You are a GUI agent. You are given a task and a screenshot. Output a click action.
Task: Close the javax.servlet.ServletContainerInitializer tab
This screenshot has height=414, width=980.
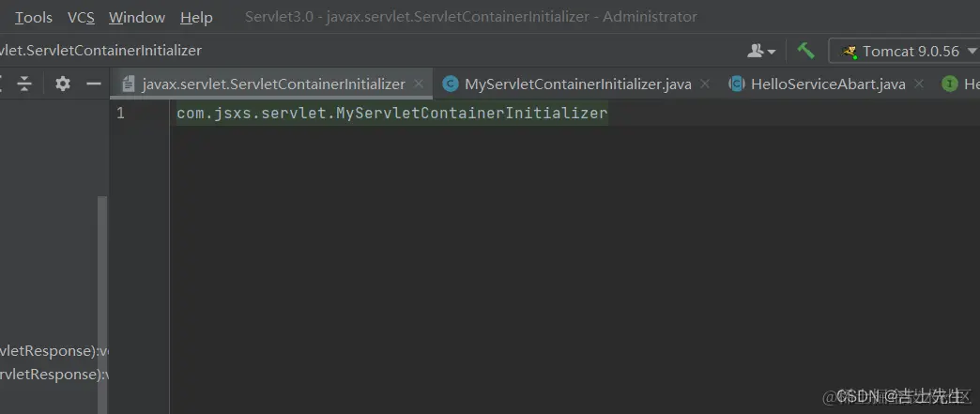click(x=419, y=84)
